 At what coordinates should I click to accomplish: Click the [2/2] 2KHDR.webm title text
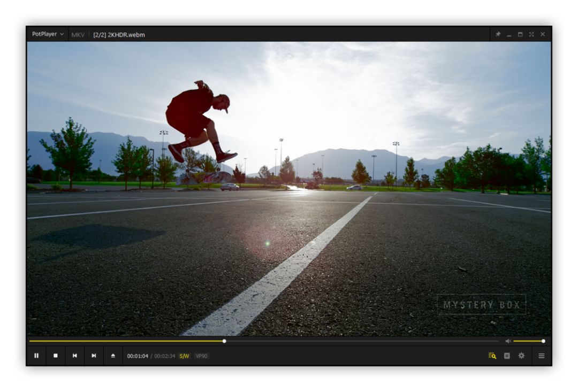click(x=119, y=35)
